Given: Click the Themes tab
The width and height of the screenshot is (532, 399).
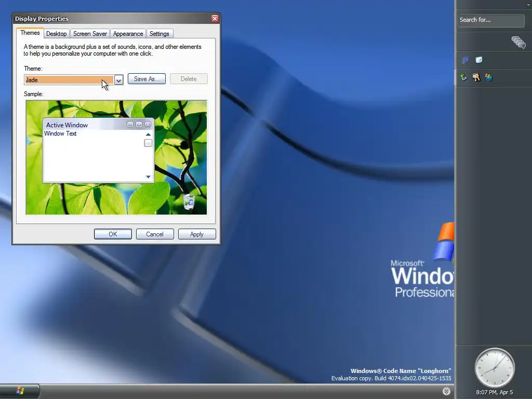Looking at the screenshot, I should pyautogui.click(x=30, y=33).
